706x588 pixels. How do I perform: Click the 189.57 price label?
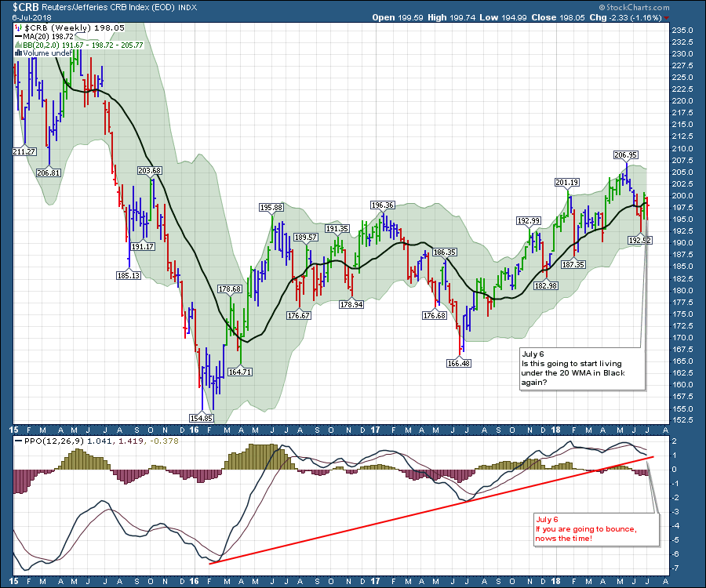(x=306, y=237)
